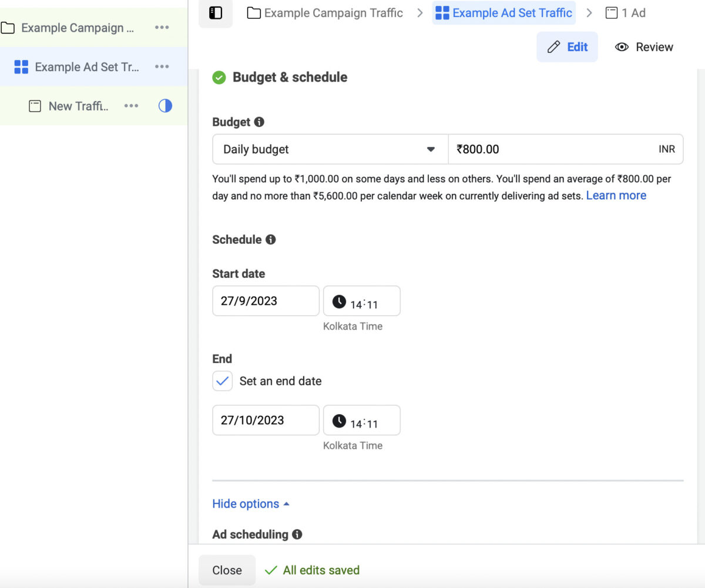Open the options menu for New Traffic ad

point(130,106)
